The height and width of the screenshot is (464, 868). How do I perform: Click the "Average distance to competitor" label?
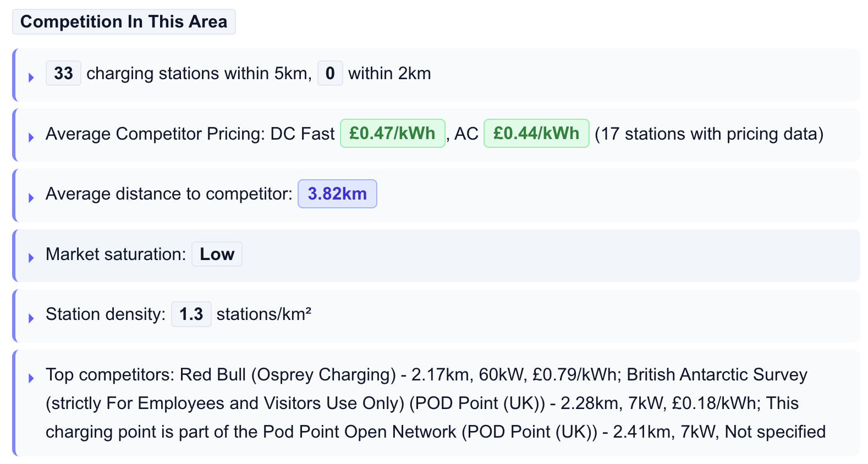pos(169,194)
